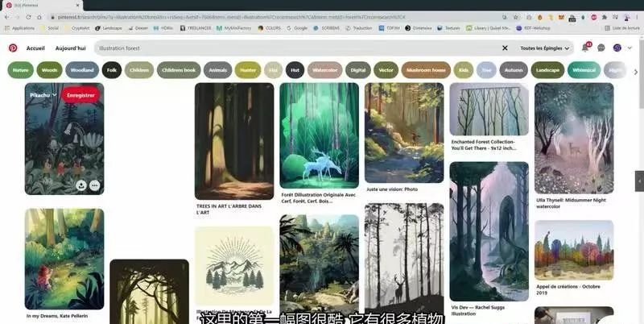This screenshot has width=644, height=324.
Task: Select the Woods filter chip
Action: coord(49,70)
